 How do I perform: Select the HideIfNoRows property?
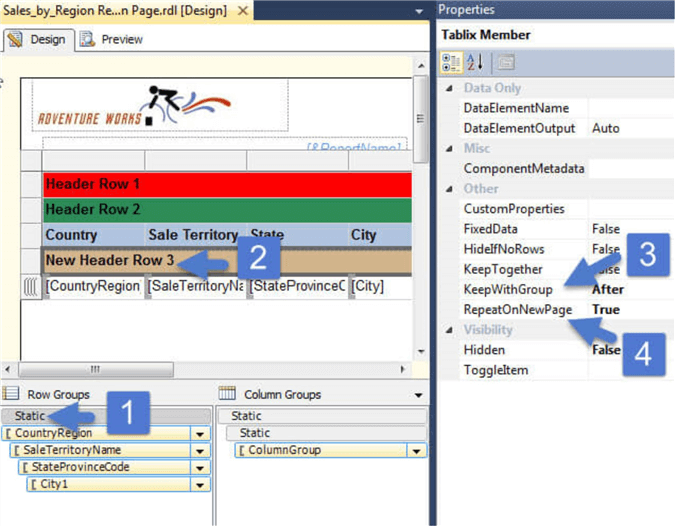504,249
